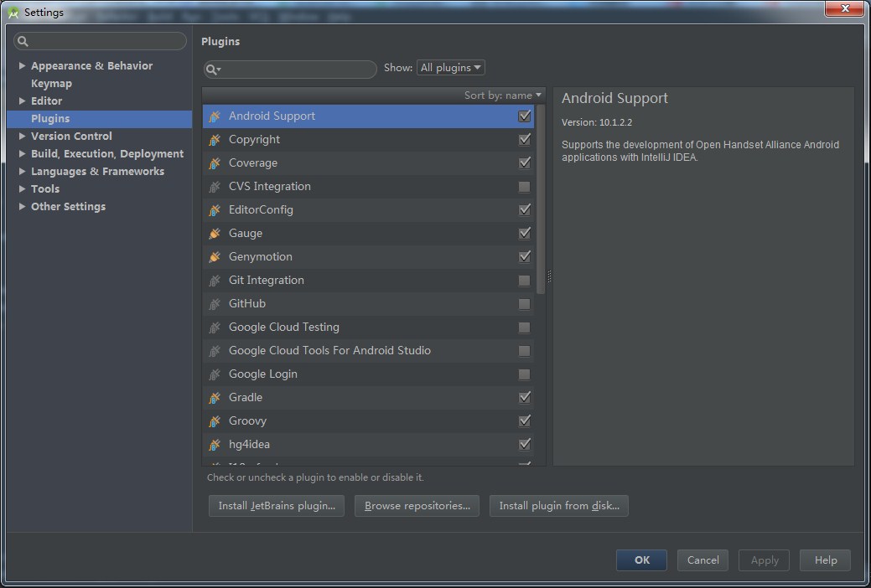Confirm settings with the OK button

tap(641, 560)
